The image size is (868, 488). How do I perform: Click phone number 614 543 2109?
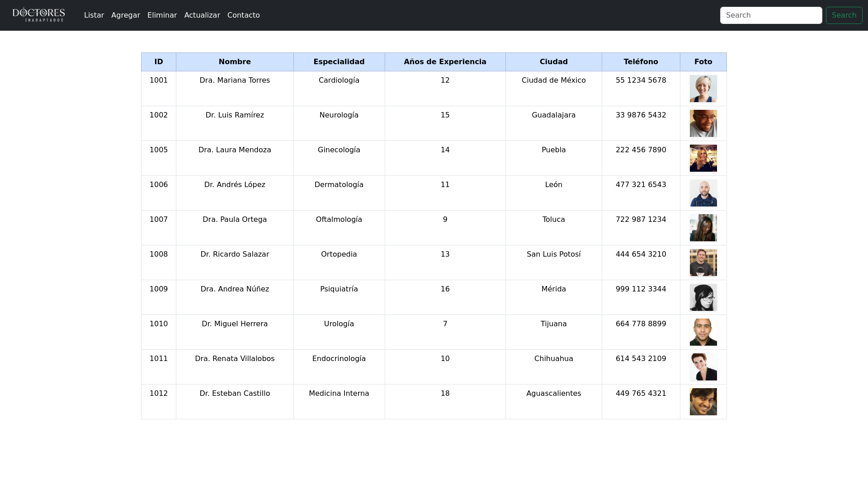[641, 359]
